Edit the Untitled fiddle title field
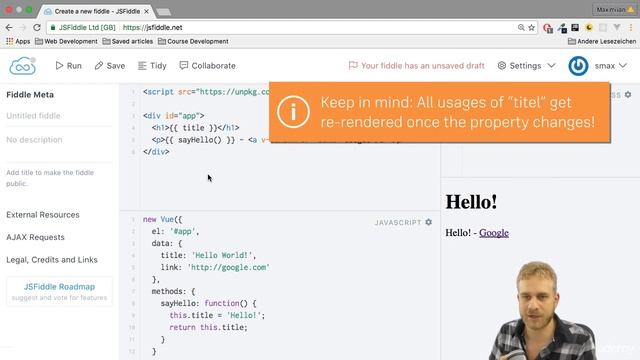The image size is (640, 360). (x=59, y=116)
